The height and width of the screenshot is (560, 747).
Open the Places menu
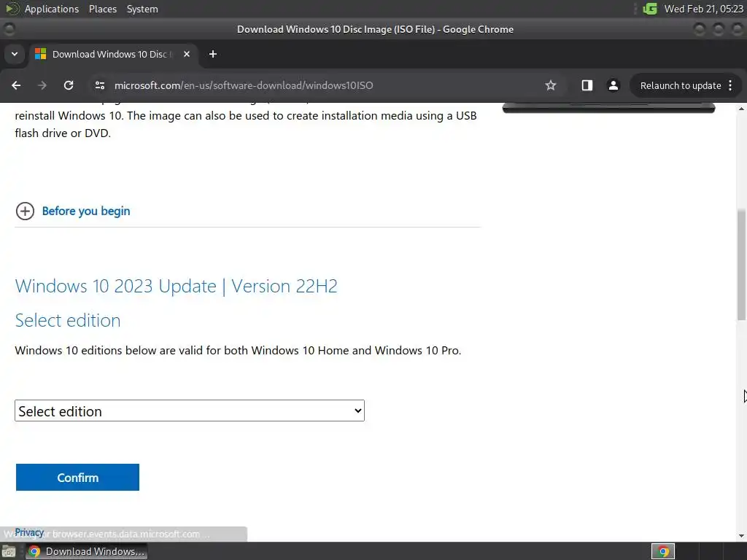pyautogui.click(x=103, y=9)
